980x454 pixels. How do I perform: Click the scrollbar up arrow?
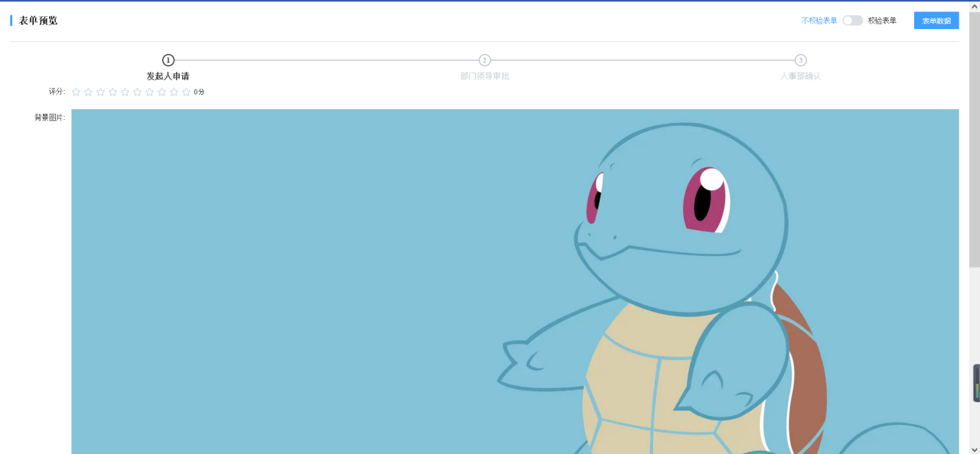[975, 6]
